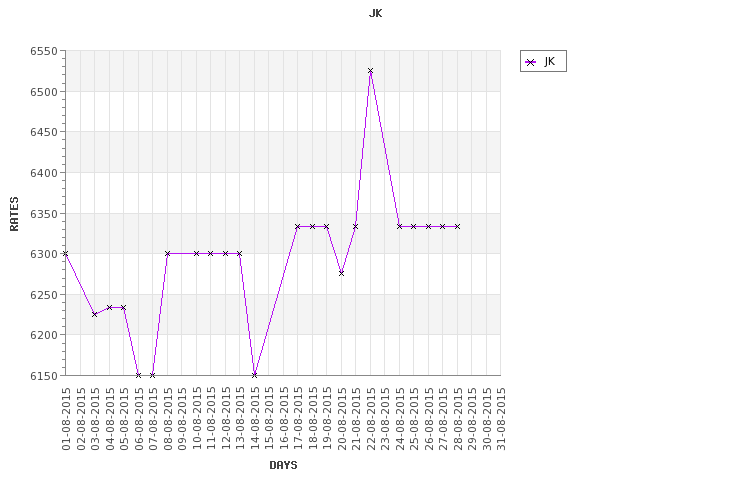The height and width of the screenshot is (500, 750).
Task: Select the first data marker at 01-08-2015
Action: coord(66,254)
